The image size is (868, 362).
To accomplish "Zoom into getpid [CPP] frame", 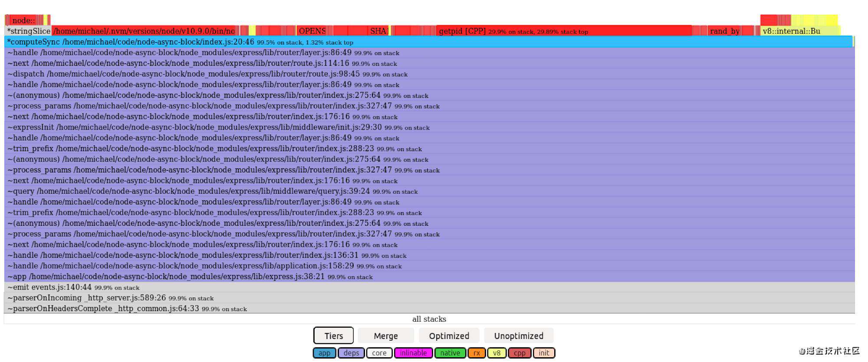I will (x=564, y=31).
